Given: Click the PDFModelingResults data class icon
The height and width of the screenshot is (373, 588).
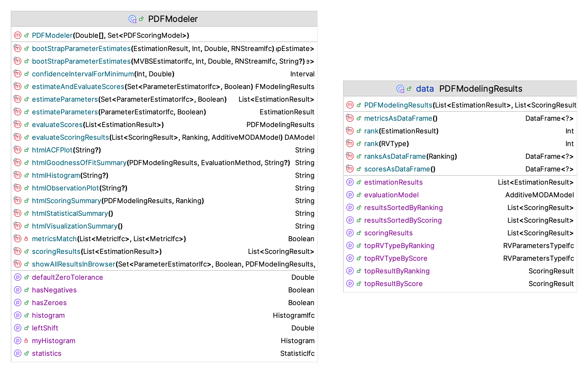Looking at the screenshot, I should click(400, 89).
